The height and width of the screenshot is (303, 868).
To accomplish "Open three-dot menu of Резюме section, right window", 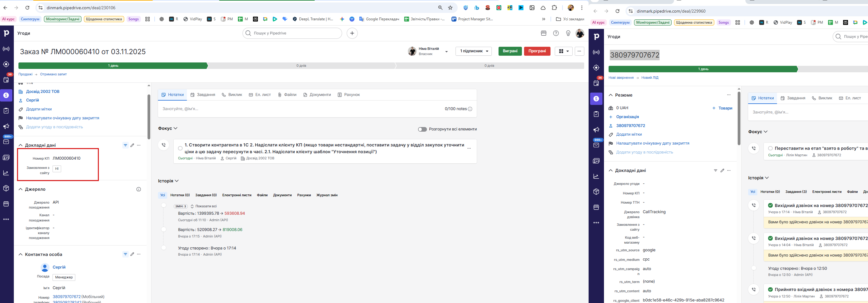I will click(729, 95).
